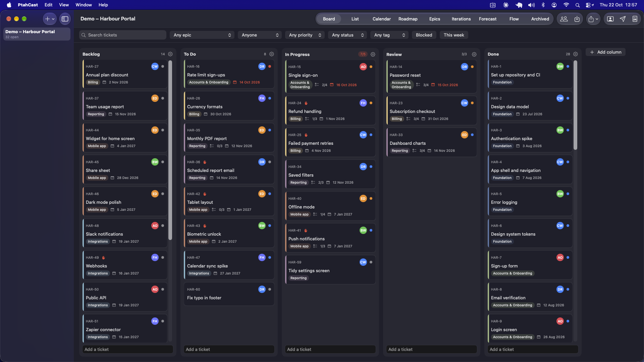
Task: Switch to the Calendar tab
Action: tap(382, 19)
